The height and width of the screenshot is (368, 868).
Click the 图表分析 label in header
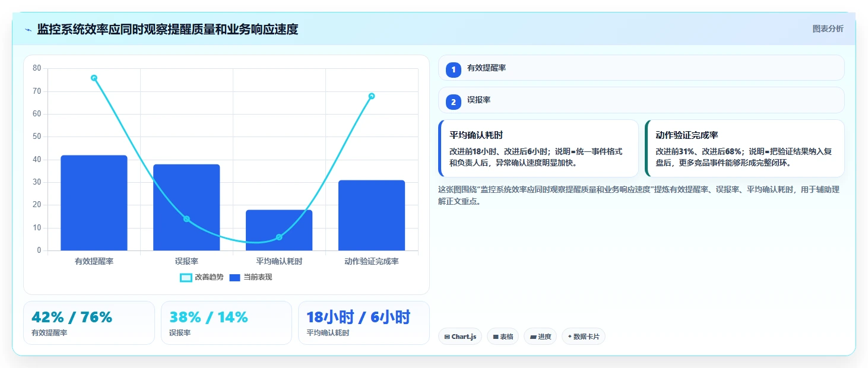tap(828, 28)
